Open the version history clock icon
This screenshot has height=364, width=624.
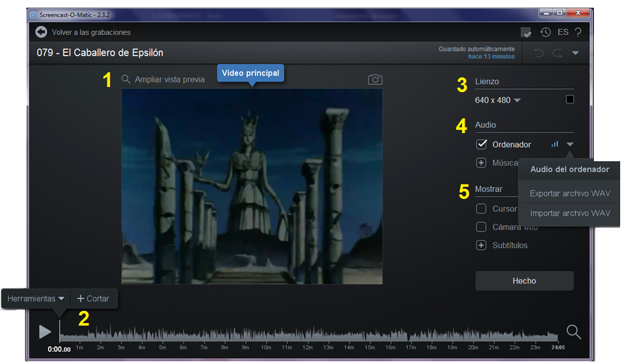click(545, 32)
